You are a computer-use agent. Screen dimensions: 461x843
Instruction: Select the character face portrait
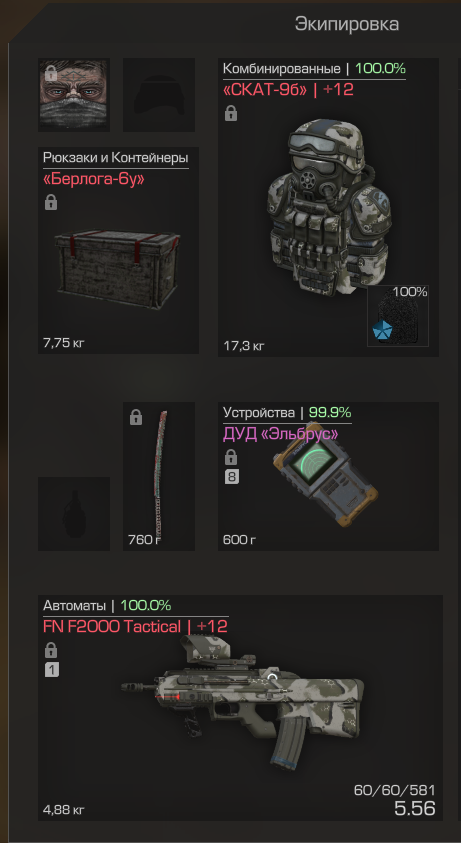[74, 95]
